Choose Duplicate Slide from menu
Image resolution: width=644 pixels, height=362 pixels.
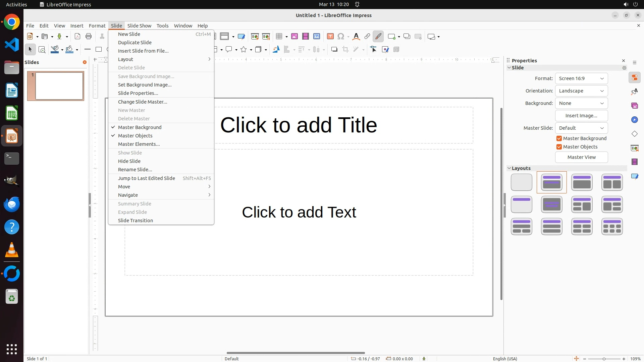[135, 43]
